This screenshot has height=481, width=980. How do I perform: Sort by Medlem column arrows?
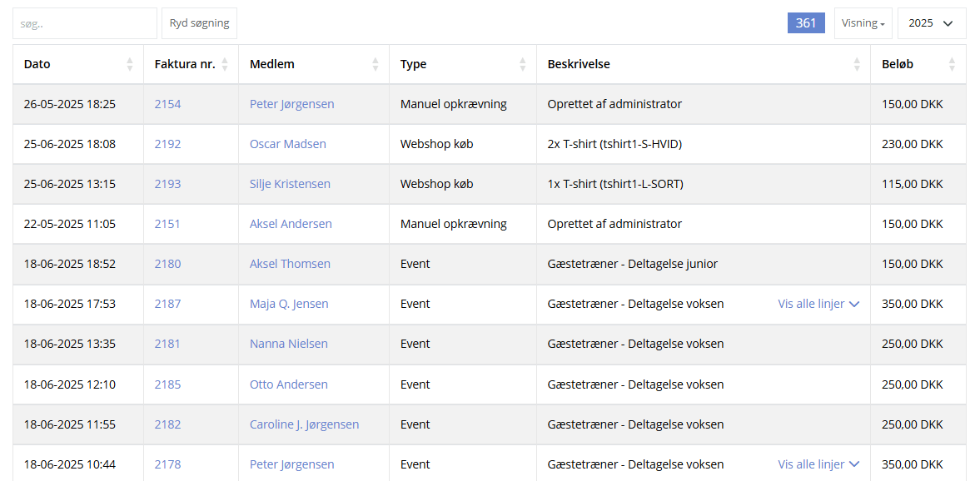[375, 64]
